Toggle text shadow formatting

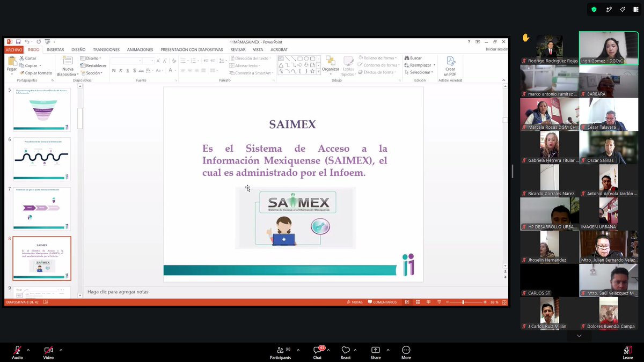[x=135, y=70]
